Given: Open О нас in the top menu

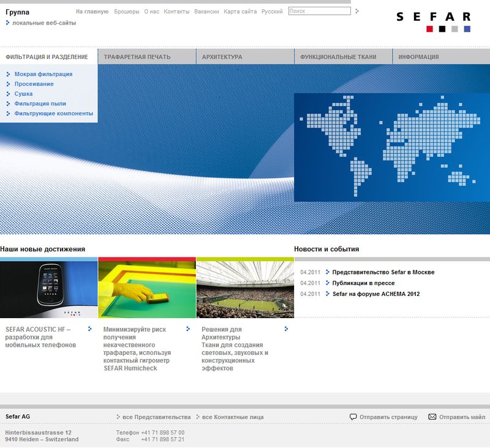Looking at the screenshot, I should [x=151, y=12].
